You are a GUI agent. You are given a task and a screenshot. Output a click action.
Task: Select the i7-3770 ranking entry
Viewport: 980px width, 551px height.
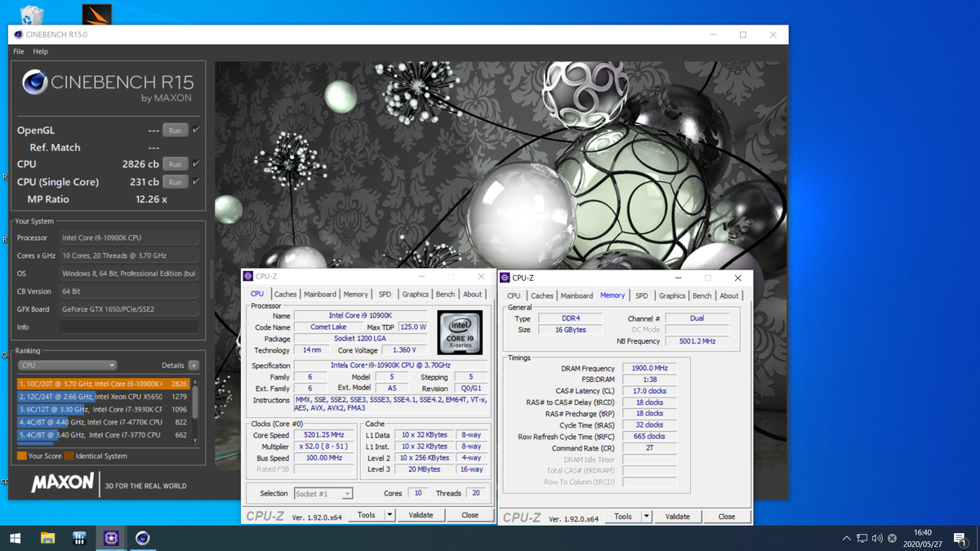103,435
